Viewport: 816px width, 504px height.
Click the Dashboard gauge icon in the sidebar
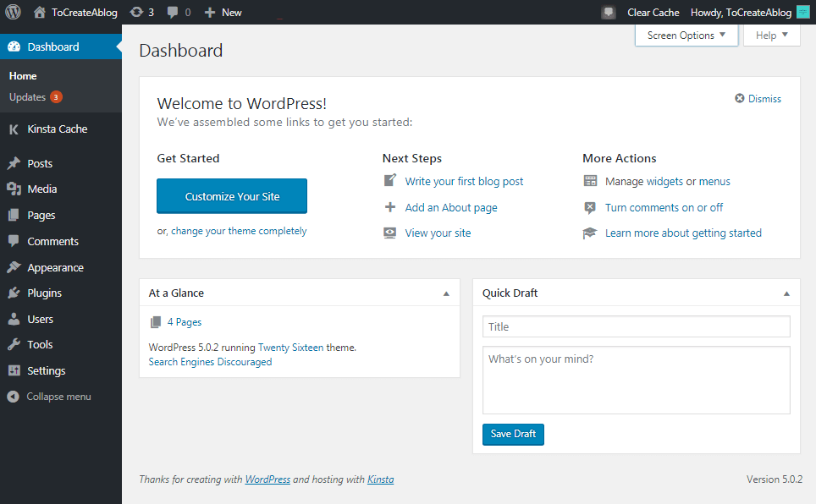click(14, 47)
